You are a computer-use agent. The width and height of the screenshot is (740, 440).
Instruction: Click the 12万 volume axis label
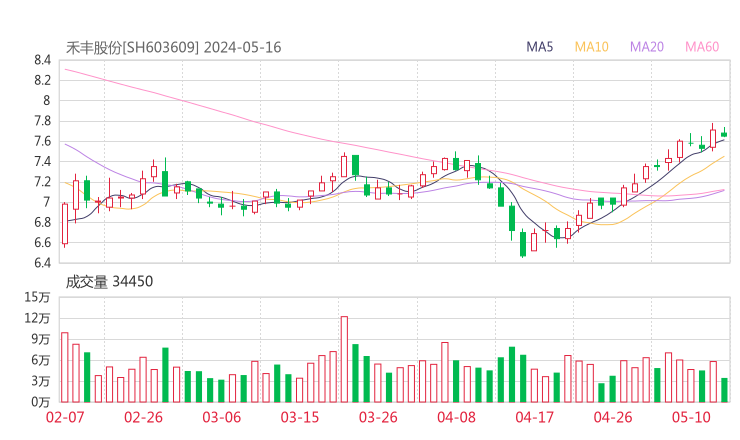tap(37, 318)
